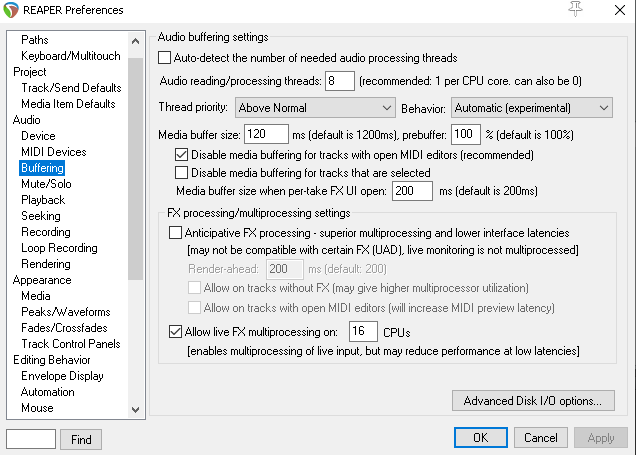This screenshot has height=455, width=636.
Task: Enable auto-detect audio processing threads checkbox
Action: coord(164,58)
